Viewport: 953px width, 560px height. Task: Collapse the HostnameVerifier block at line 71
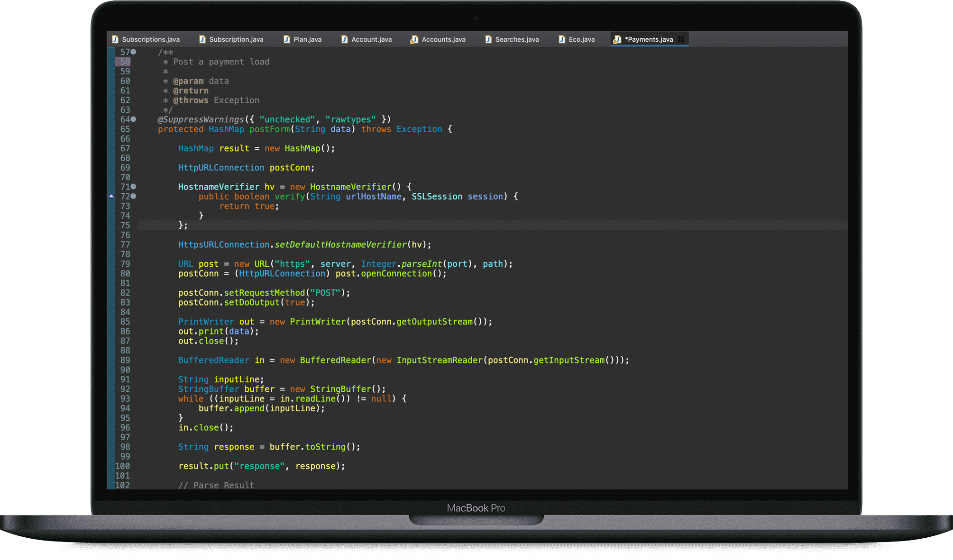point(134,187)
